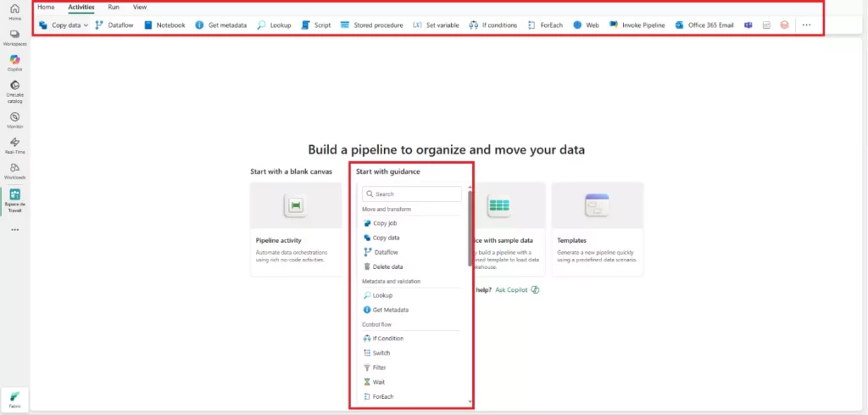Click the Copilot icon beside Ask Copilot
868x415 pixels.
tap(535, 289)
